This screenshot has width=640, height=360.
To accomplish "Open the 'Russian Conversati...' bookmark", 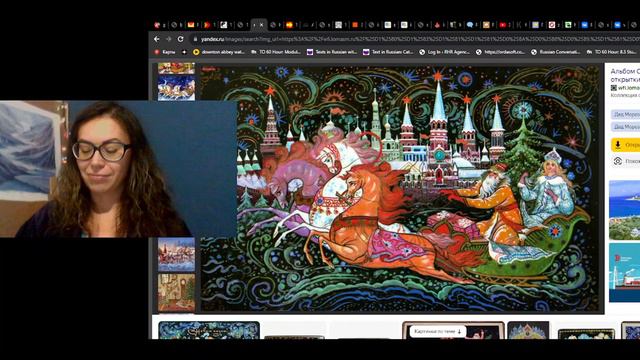I will pos(556,52).
